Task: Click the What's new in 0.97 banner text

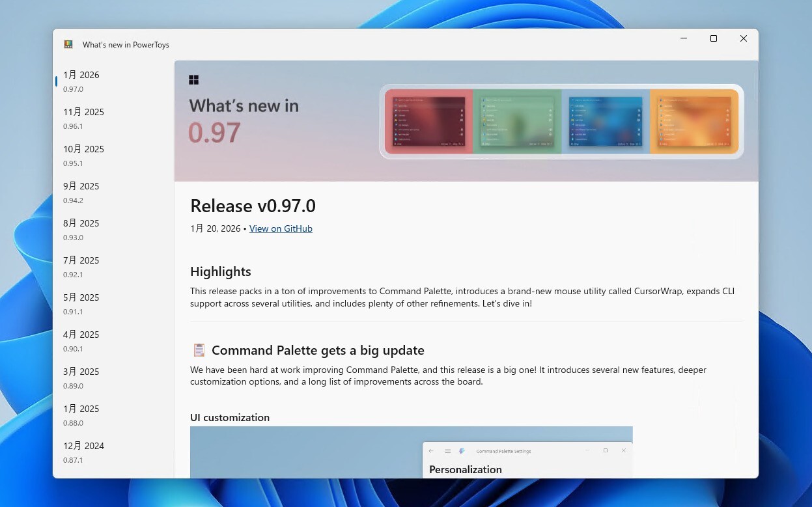Action: (244, 121)
